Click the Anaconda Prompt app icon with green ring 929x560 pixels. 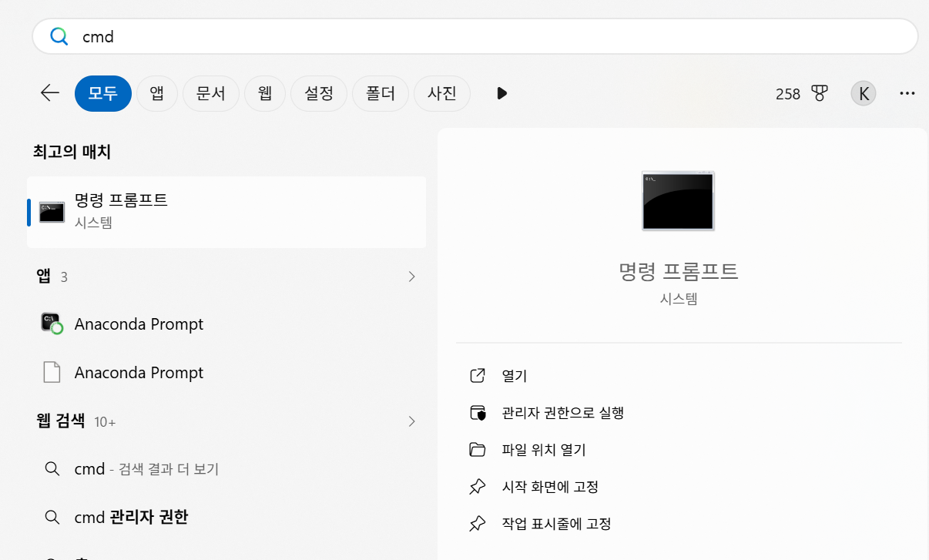point(52,324)
